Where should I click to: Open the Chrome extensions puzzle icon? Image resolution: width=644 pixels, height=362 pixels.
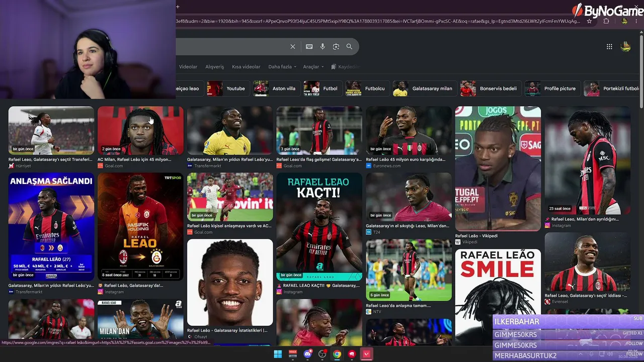click(x=606, y=21)
